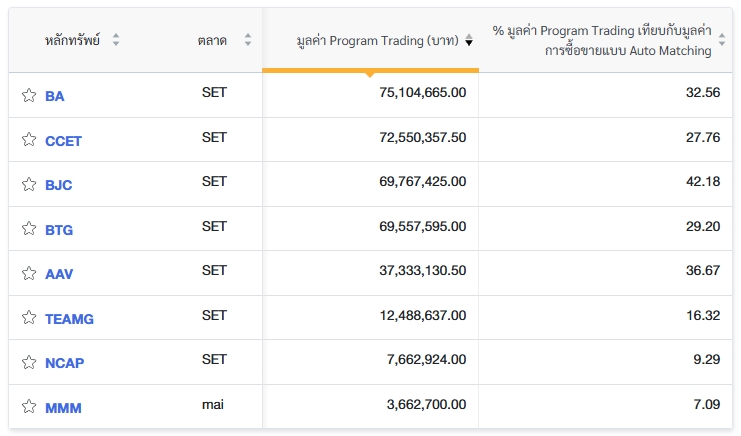
Task: Mark BTG with the star icon
Action: pyautogui.click(x=29, y=230)
